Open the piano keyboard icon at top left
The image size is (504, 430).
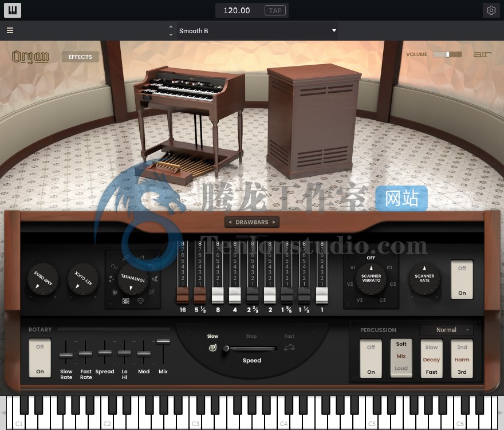pos(13,10)
